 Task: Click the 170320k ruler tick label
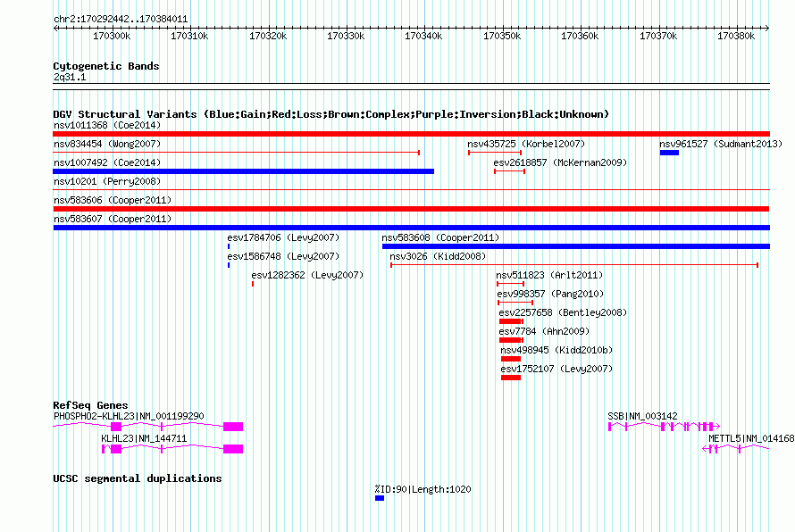click(268, 36)
